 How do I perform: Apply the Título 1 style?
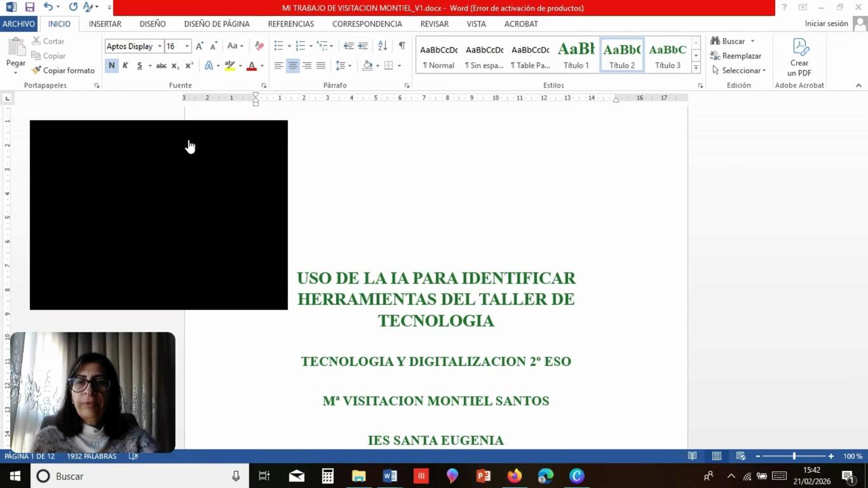coord(576,55)
